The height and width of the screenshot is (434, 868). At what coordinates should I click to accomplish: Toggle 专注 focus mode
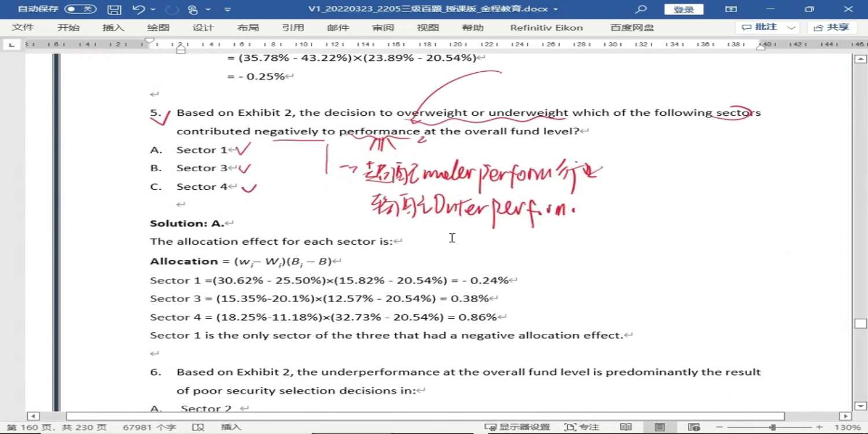pos(582,427)
